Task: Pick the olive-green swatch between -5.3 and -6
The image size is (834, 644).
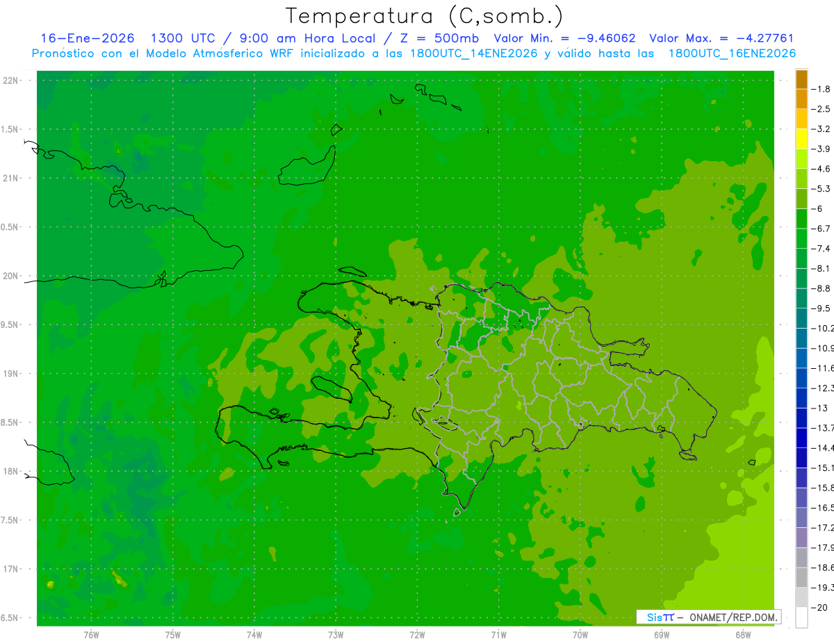Action: pyautogui.click(x=801, y=199)
